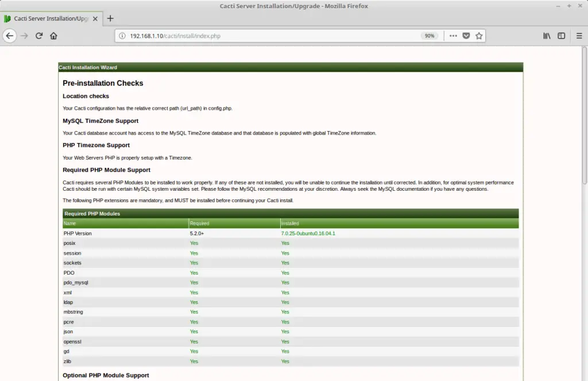
Task: Click the session module name
Action: point(72,253)
